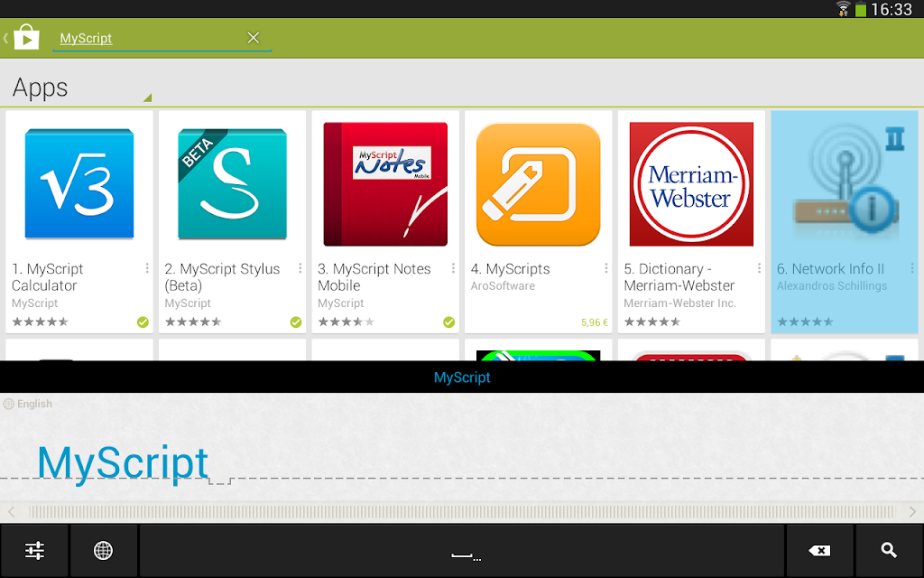Select title '6. Network Info II'
Screen dimensions: 924x578
(830, 269)
